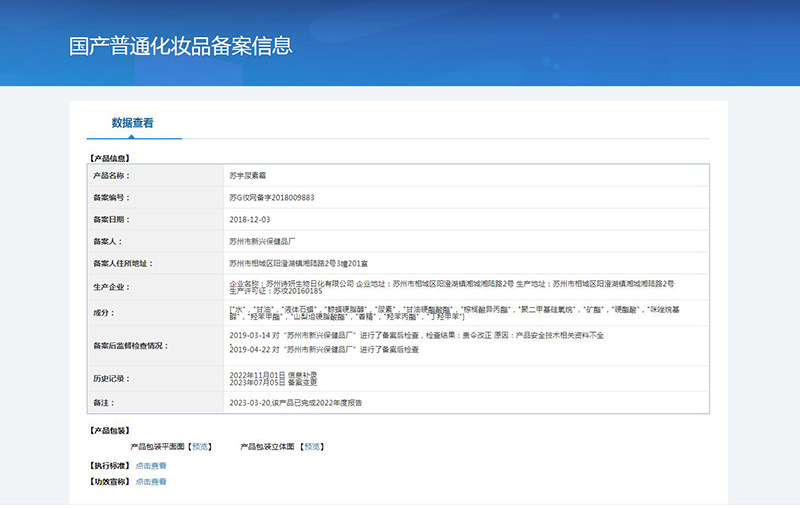Click the 生产企业 row label

coord(111,287)
